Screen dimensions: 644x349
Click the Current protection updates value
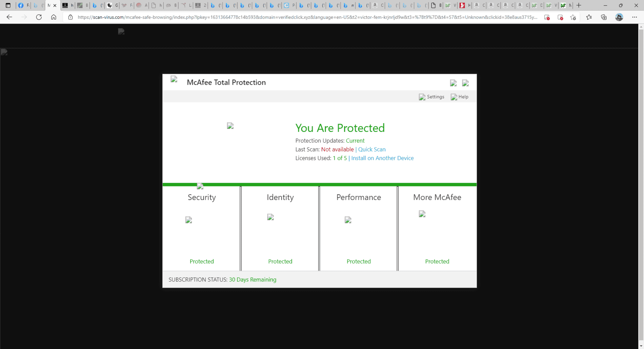click(x=355, y=141)
